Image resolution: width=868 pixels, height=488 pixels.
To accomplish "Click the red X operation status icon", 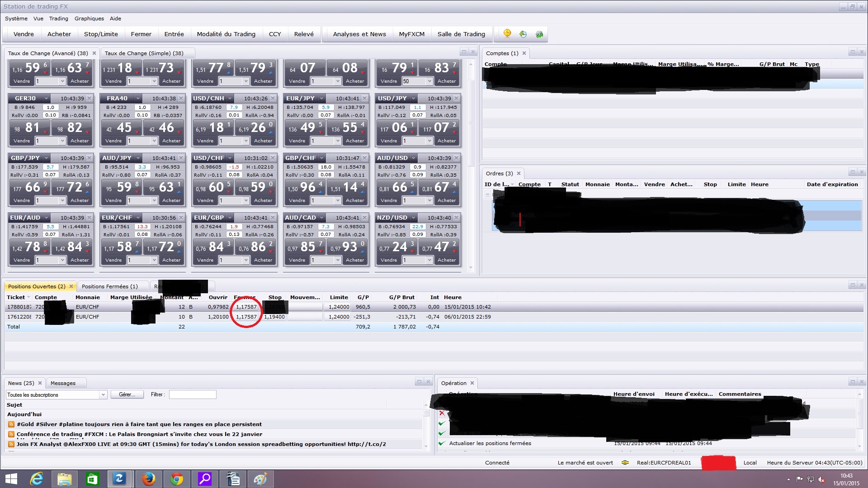I will pos(442,413).
